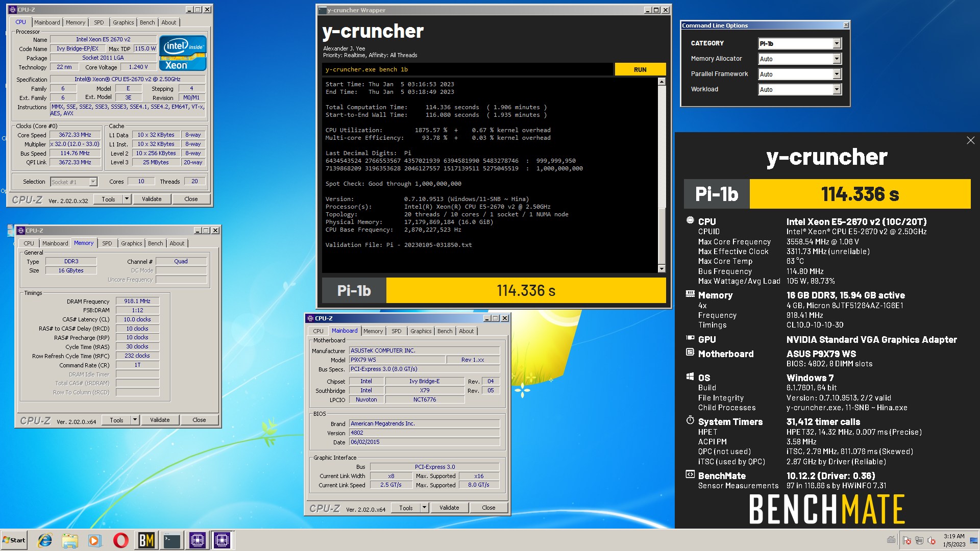The width and height of the screenshot is (980, 551).
Task: Close the BenchMate result panel with X
Action: pos(970,140)
